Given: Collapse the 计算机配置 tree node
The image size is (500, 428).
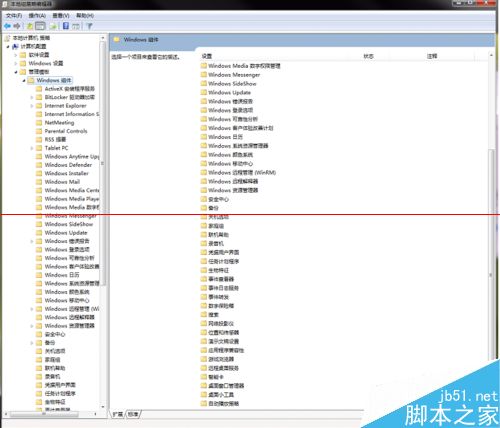Looking at the screenshot, I should tap(8, 46).
